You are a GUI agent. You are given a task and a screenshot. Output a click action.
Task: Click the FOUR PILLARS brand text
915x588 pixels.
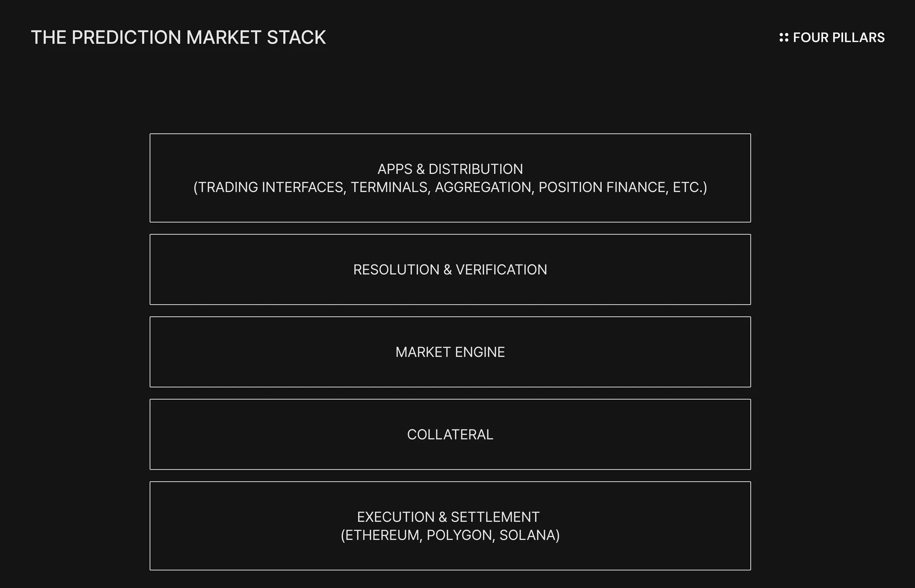point(839,38)
